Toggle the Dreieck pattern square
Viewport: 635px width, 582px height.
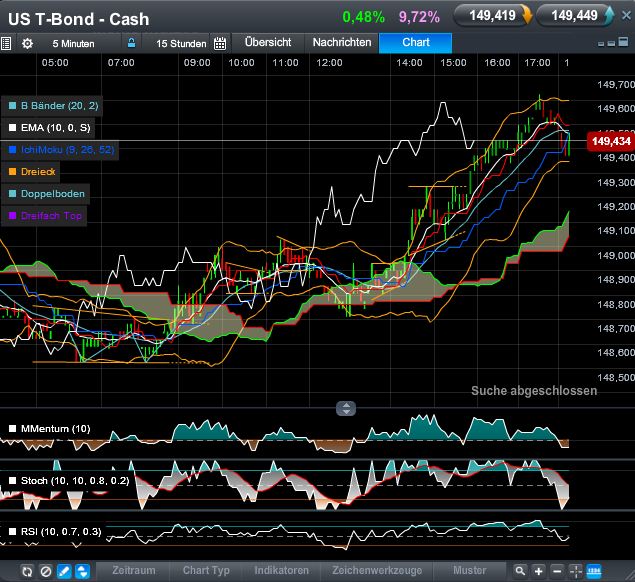click(13, 172)
